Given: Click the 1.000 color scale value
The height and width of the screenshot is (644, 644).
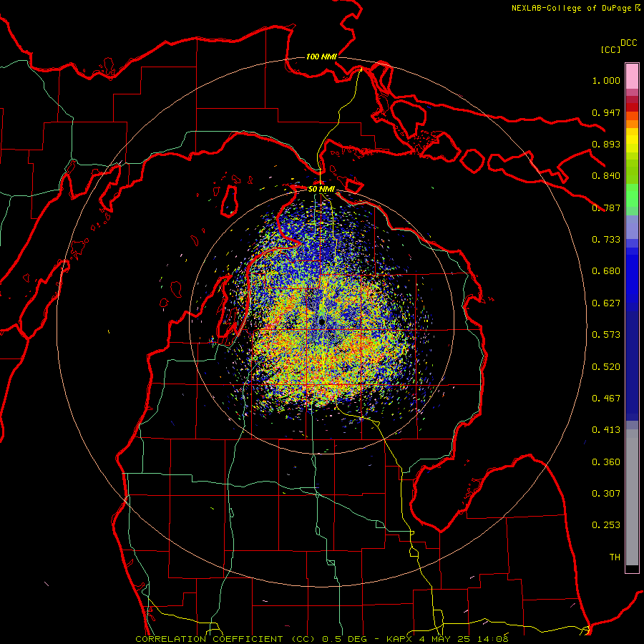Looking at the screenshot, I should [x=606, y=80].
